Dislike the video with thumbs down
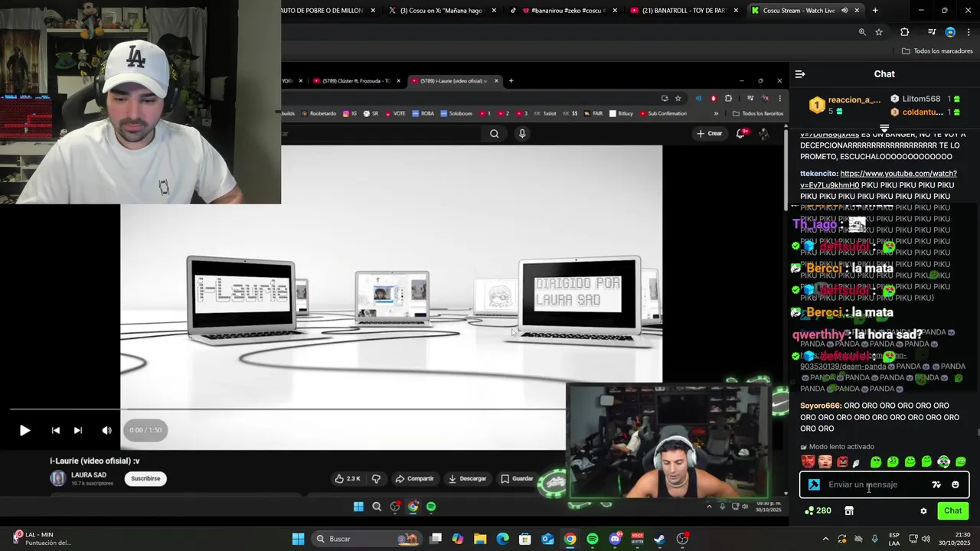 [376, 478]
